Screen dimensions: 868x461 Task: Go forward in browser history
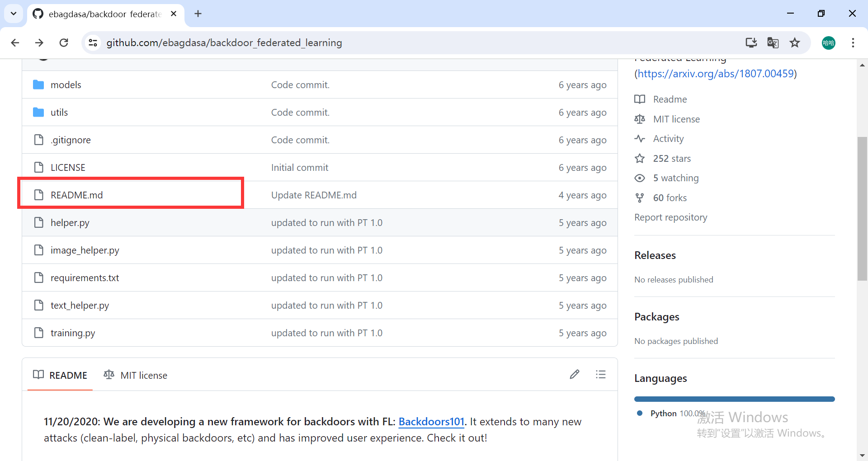click(39, 42)
